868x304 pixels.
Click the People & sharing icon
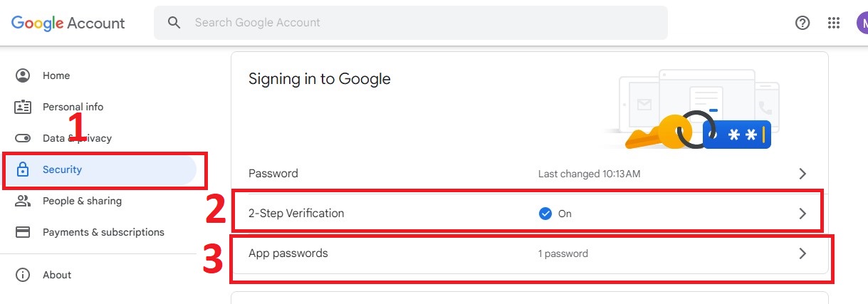tap(23, 201)
